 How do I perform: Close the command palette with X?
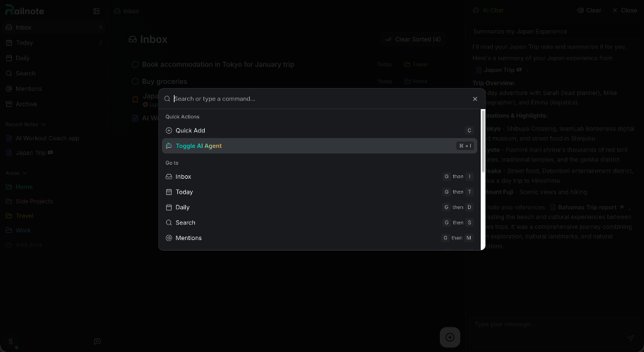[x=475, y=99]
